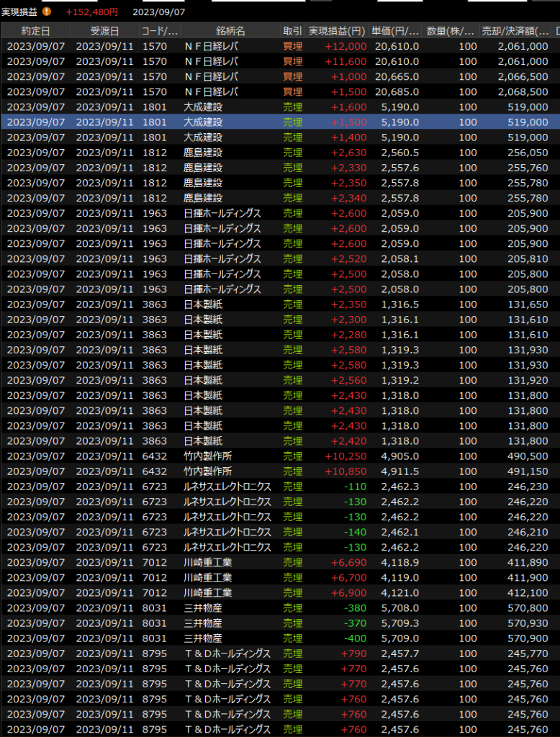Click the 取引 column header
This screenshot has height=737, width=560.
(292, 31)
